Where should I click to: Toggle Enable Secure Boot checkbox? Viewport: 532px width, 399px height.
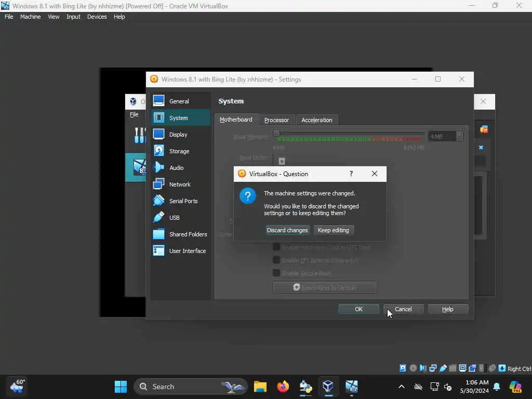(x=276, y=273)
